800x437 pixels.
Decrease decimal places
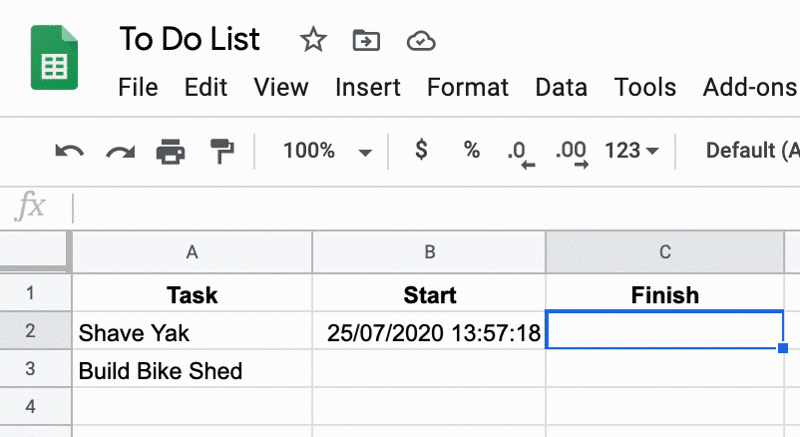click(x=521, y=153)
